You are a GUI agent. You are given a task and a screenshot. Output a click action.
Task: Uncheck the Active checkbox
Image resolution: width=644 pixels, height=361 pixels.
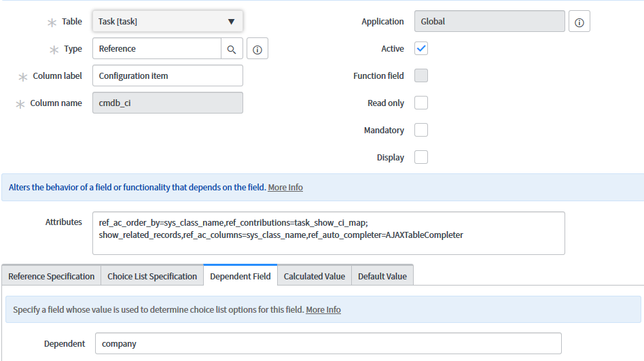(x=421, y=48)
